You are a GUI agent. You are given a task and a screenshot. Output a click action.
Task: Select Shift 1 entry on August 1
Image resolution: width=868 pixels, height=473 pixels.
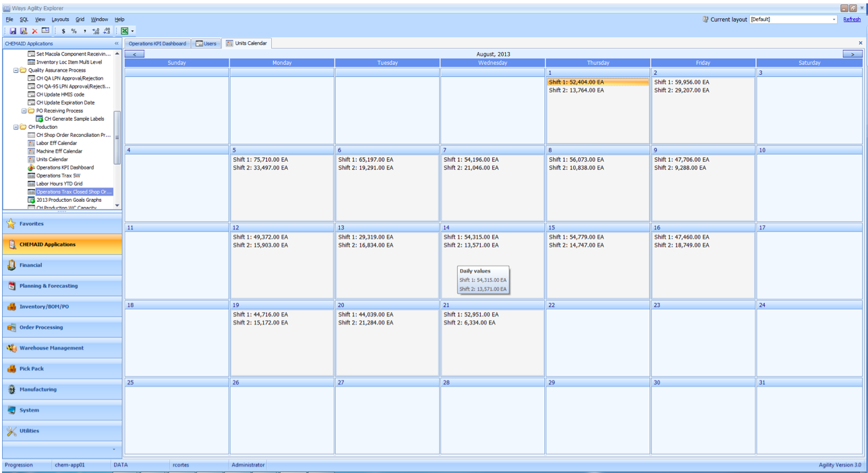[x=577, y=82]
